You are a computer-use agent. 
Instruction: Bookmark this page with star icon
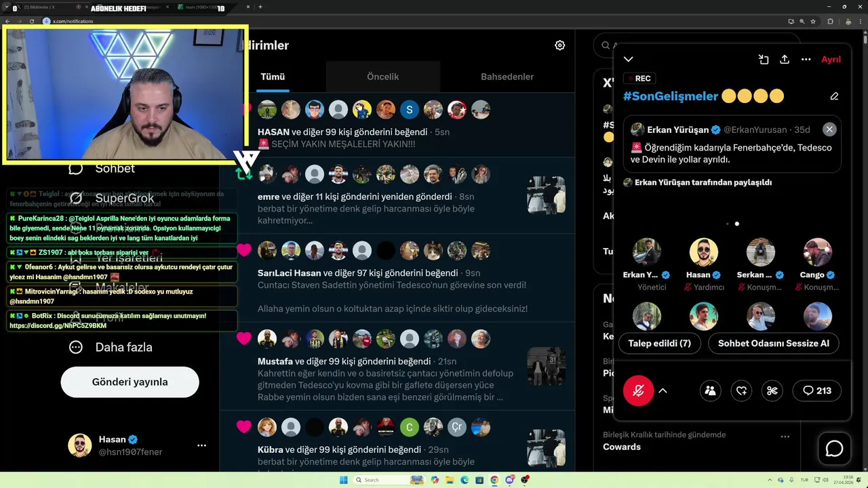pos(813,21)
